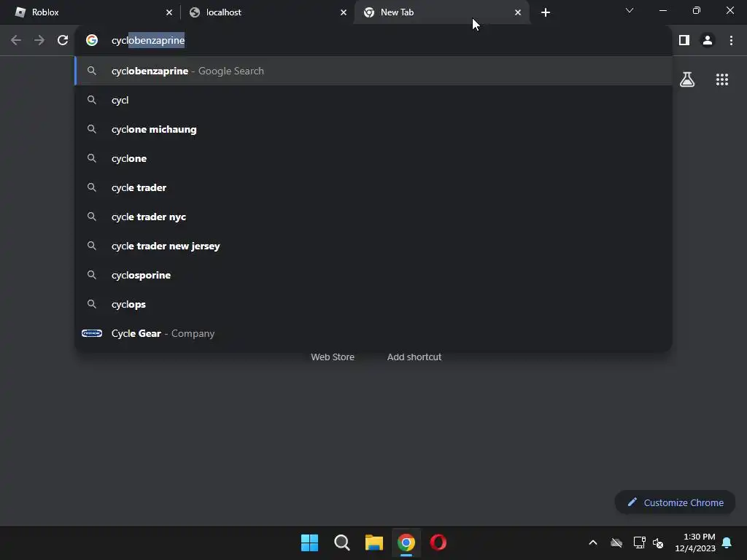Open the tab search dropdown chevron
The image size is (747, 560).
tap(630, 10)
